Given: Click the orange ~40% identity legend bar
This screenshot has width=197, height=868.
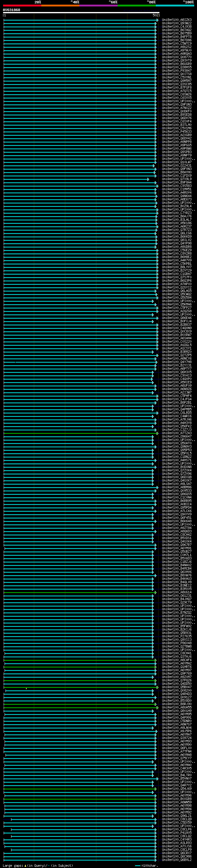Looking at the screenshot, I should click(x=60, y=6).
